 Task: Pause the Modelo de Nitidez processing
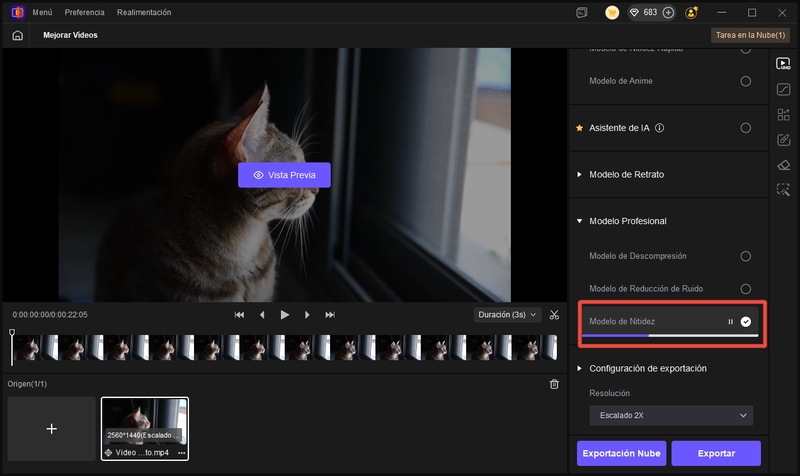pyautogui.click(x=730, y=322)
